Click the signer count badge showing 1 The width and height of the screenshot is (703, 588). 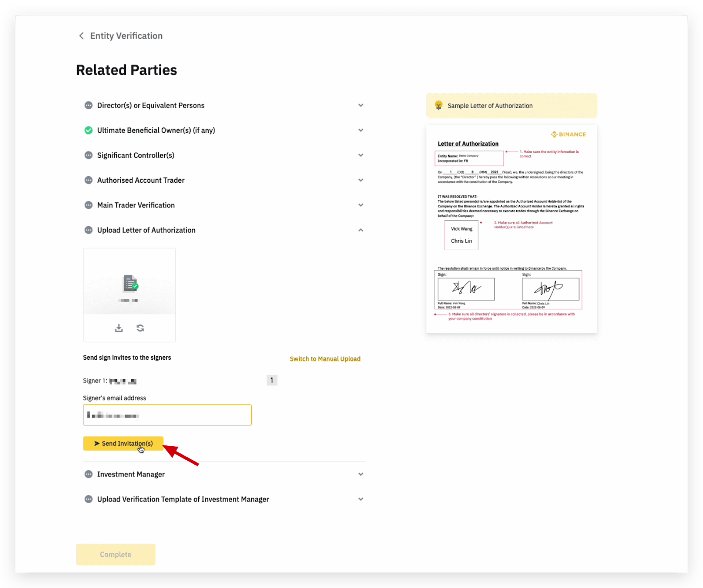(272, 380)
